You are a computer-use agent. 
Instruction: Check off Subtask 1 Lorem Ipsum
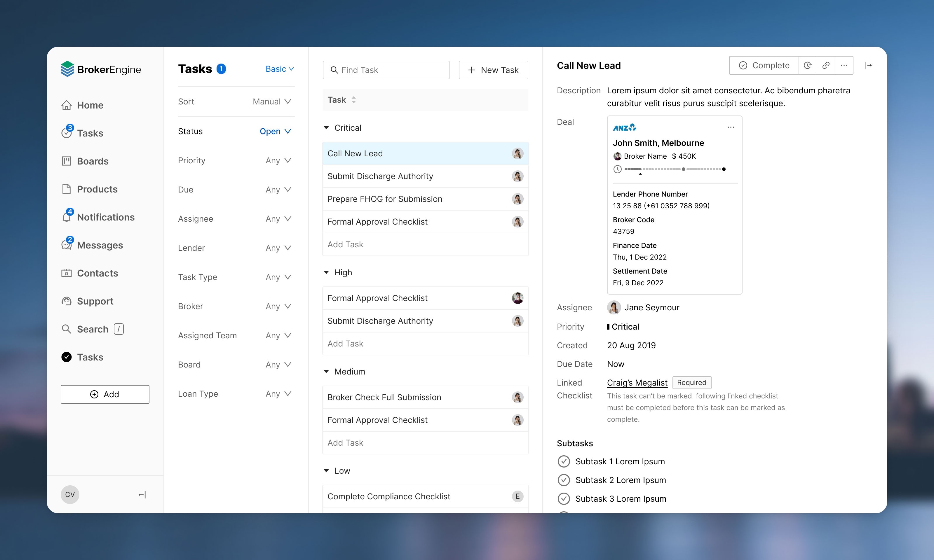(x=564, y=461)
